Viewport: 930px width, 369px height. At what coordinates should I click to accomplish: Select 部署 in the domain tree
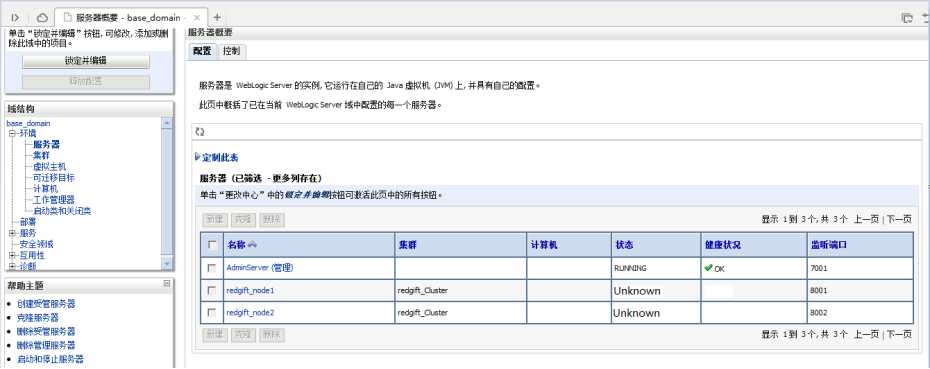pos(28,222)
